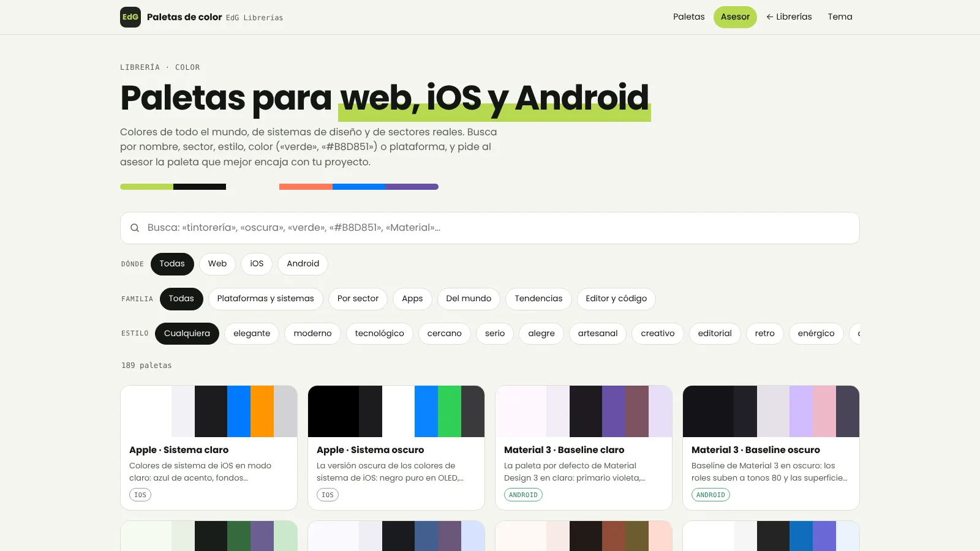980x551 pixels.
Task: Click pink swatch in Material 3 Baseline oscuro
Action: pyautogui.click(x=824, y=411)
